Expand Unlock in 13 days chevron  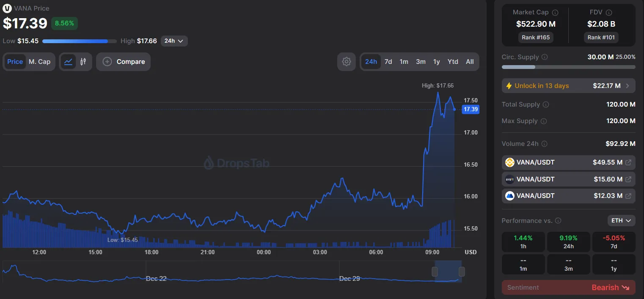point(627,86)
